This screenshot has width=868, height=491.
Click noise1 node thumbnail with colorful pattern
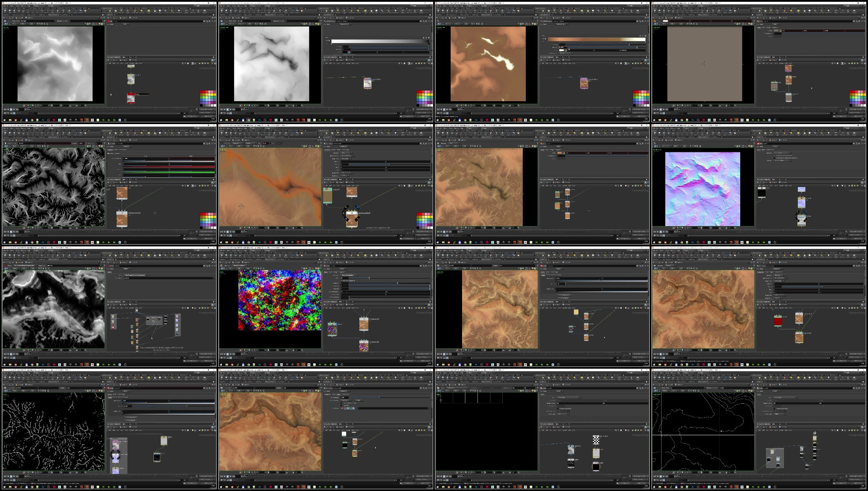(x=332, y=329)
